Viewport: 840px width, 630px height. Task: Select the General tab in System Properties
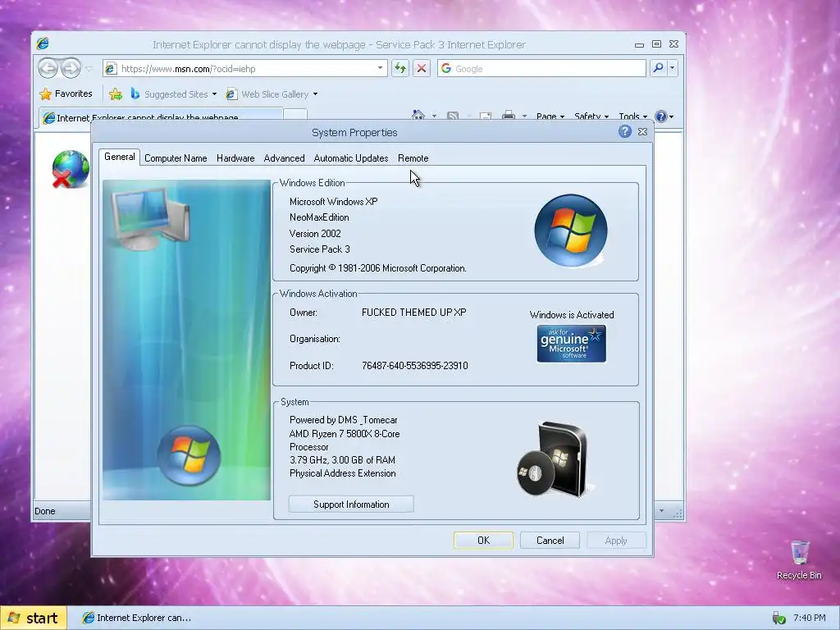(x=120, y=157)
